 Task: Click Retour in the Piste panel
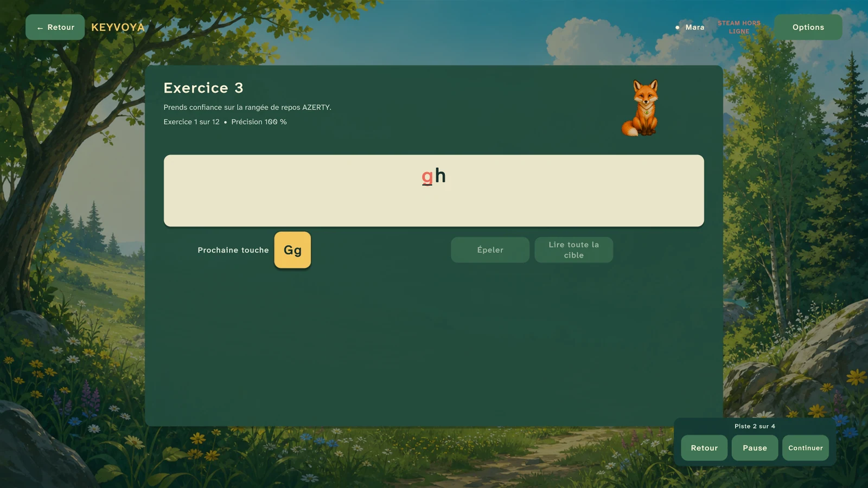pos(704,448)
